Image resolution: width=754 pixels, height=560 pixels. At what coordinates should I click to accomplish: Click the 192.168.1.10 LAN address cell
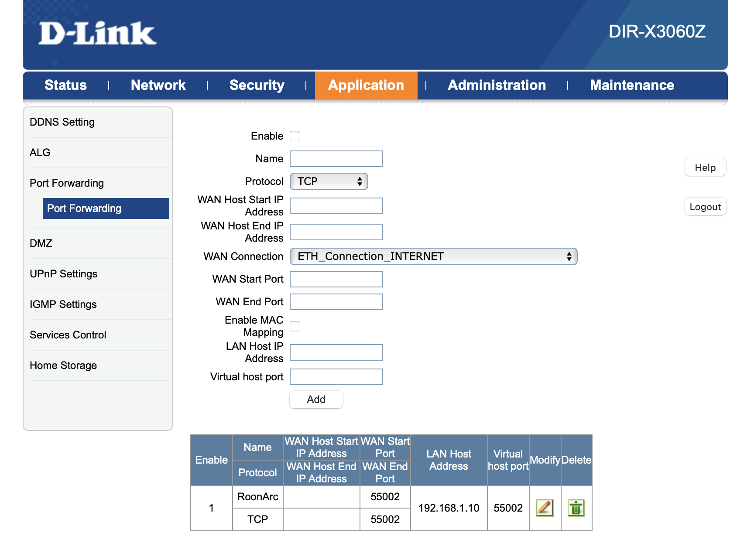pyautogui.click(x=449, y=508)
